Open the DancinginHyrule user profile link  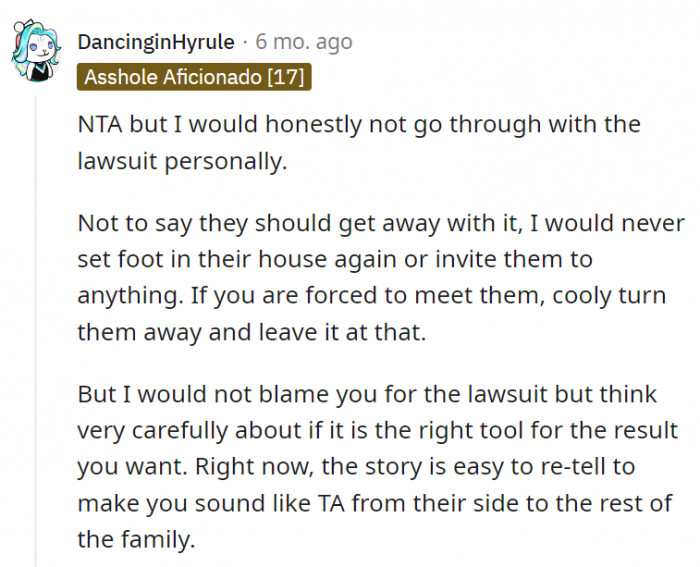[x=156, y=42]
